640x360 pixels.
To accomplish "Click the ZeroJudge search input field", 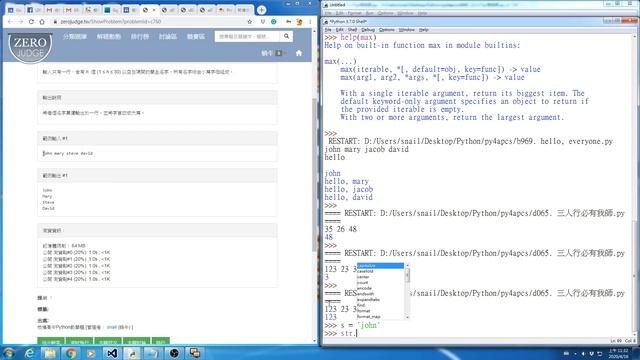I will [247, 36].
